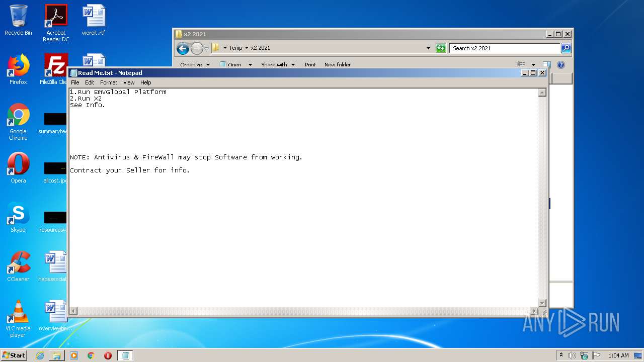Click the Chrome taskbar icon
Image resolution: width=644 pixels, height=362 pixels.
coord(91,355)
